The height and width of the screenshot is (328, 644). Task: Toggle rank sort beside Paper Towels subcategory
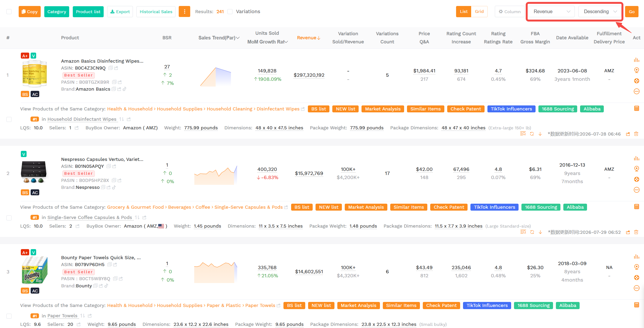coord(82,316)
